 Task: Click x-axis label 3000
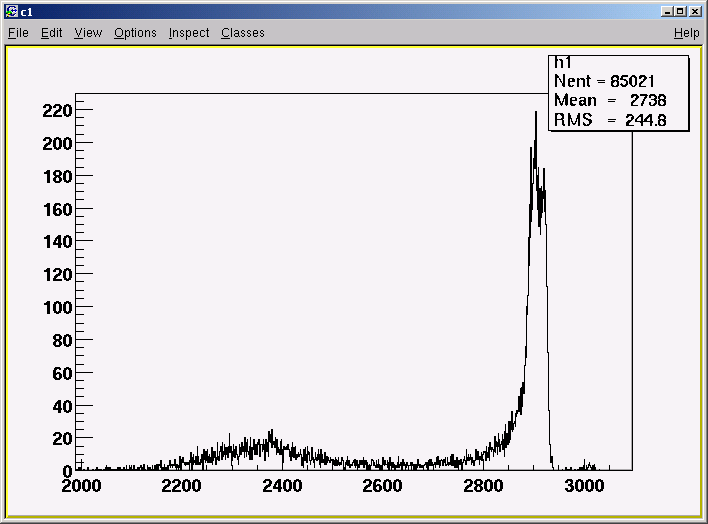point(584,486)
